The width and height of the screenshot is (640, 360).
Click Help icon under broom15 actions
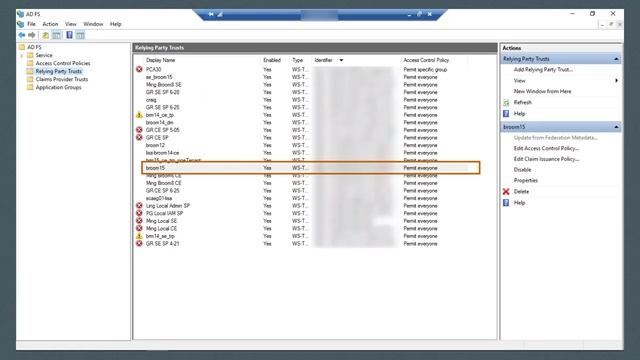[x=506, y=202]
